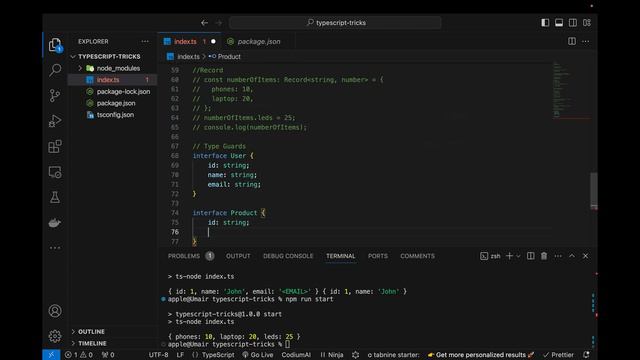The image size is (640, 360).
Task: Create a new terminal with plus
Action: (509, 256)
